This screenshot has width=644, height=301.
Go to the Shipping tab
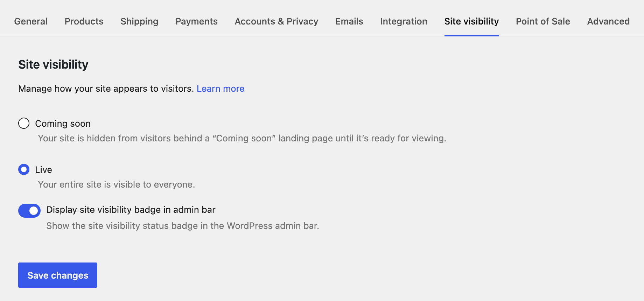coord(139,21)
